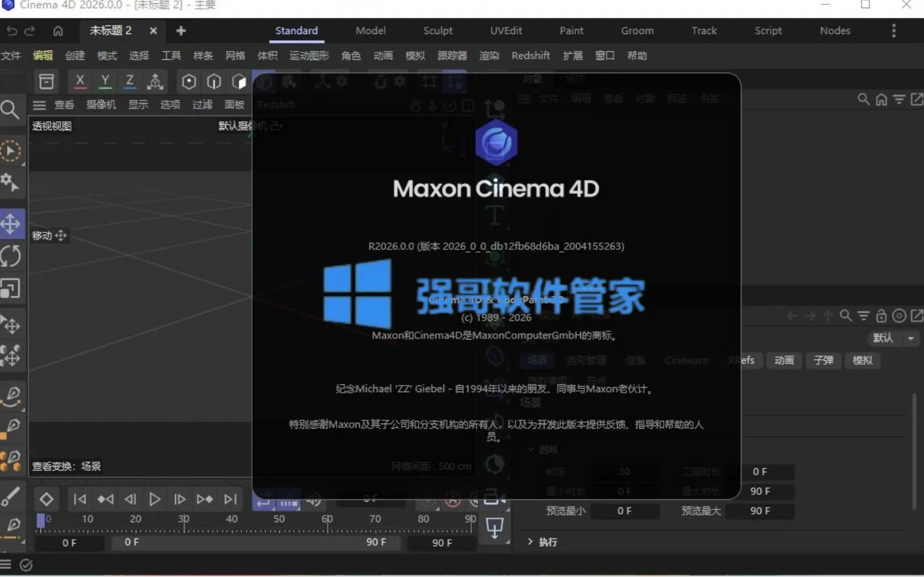
Task: Click the coordinate system icon next to Z
Action: [155, 81]
